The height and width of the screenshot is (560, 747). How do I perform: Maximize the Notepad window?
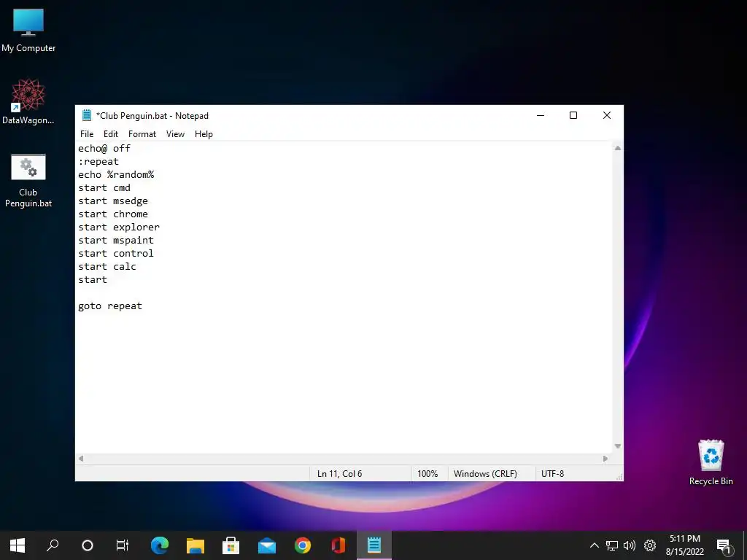(x=573, y=115)
